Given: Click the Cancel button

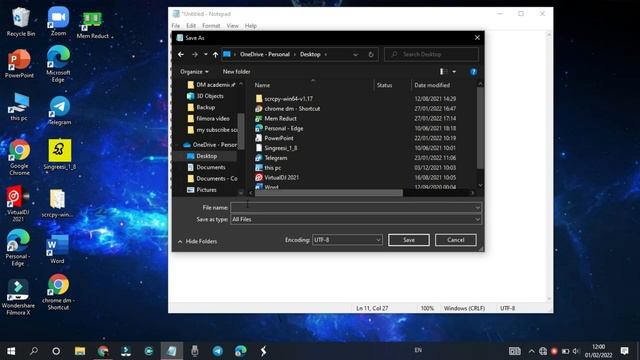Looking at the screenshot, I should point(456,240).
